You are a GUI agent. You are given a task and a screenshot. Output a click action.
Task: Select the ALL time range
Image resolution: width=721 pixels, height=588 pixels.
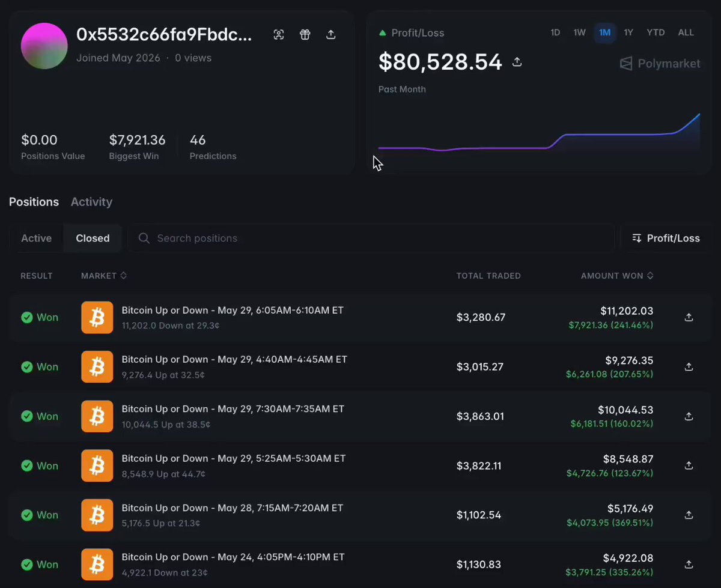pos(686,32)
